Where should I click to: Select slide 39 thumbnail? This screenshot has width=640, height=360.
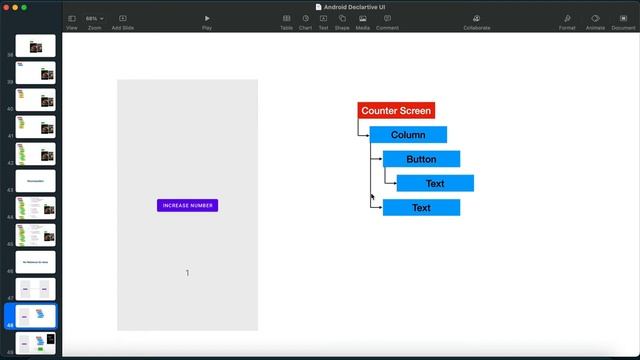click(36, 73)
